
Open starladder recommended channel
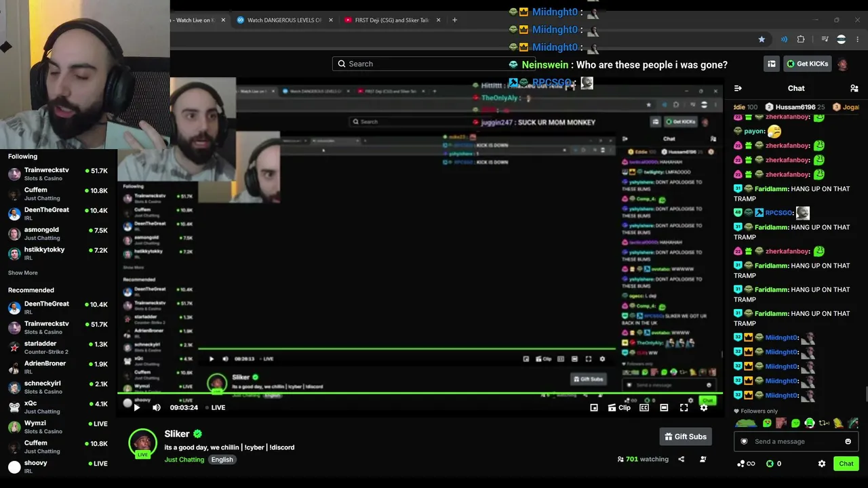pyautogui.click(x=58, y=347)
